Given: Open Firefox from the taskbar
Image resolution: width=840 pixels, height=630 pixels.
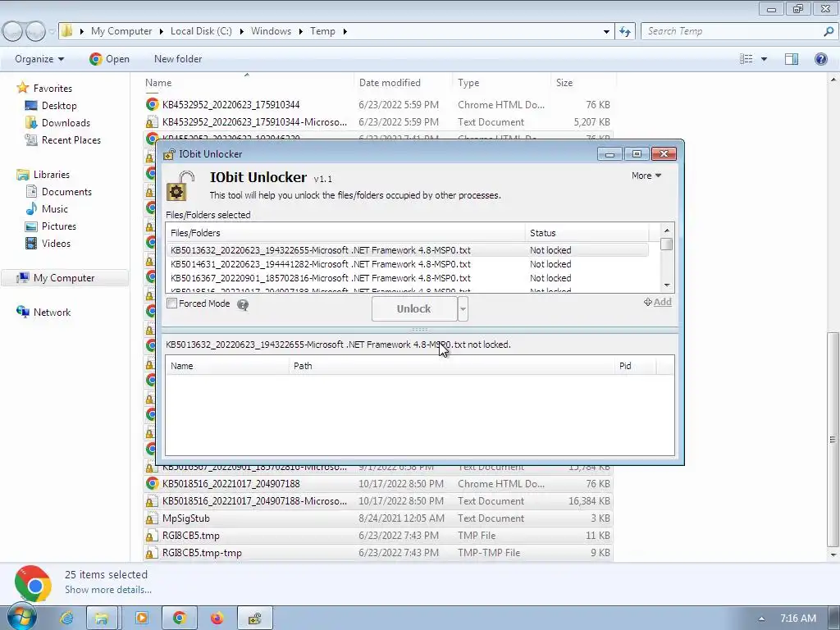Looking at the screenshot, I should point(217,619).
